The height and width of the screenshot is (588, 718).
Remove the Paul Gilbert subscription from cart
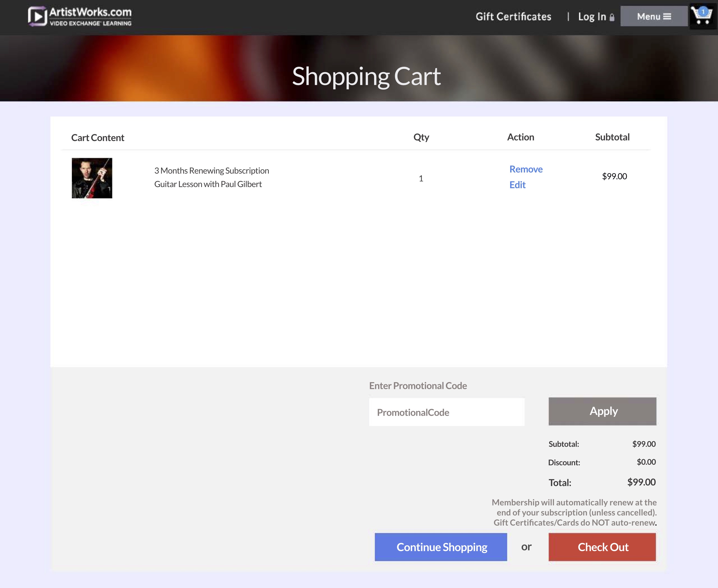(x=526, y=169)
